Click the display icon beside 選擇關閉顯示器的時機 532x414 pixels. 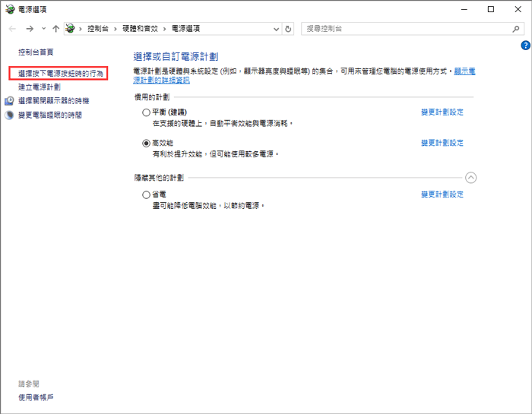click(x=10, y=101)
